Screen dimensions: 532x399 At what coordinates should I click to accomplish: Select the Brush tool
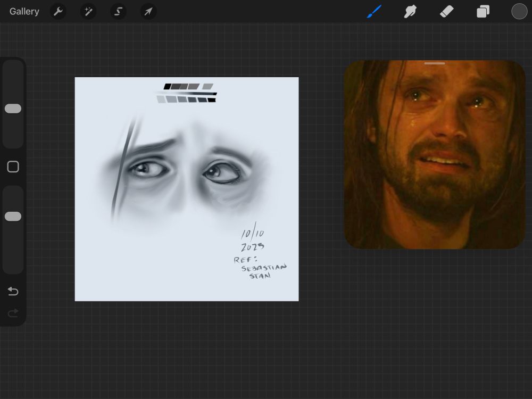pyautogui.click(x=374, y=12)
